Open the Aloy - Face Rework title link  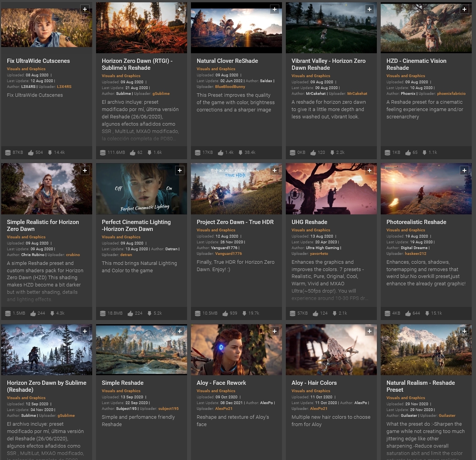point(221,383)
